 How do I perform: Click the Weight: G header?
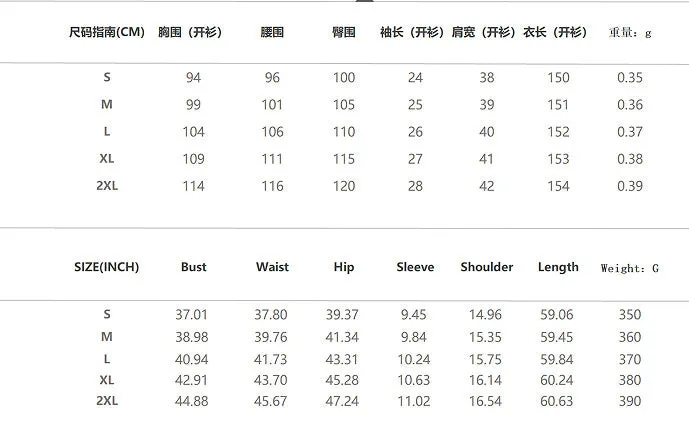click(x=630, y=268)
